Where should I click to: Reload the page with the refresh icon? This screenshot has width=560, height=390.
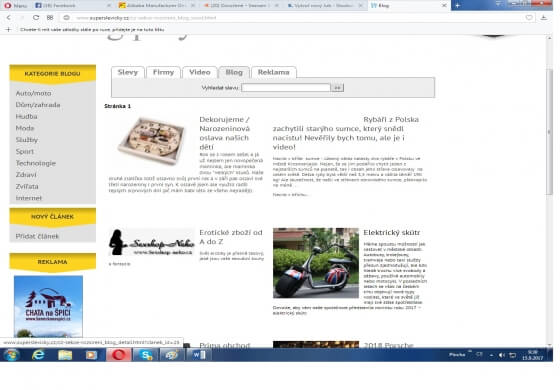pyautogui.click(x=36, y=17)
